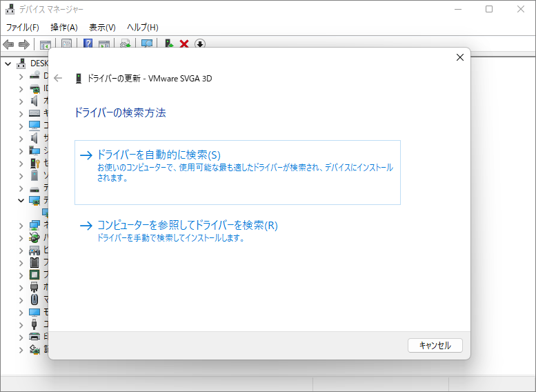The image size is (536, 392).
Task: Click the gear-and-page toolbar icon with green arrow
Action: 125,44
